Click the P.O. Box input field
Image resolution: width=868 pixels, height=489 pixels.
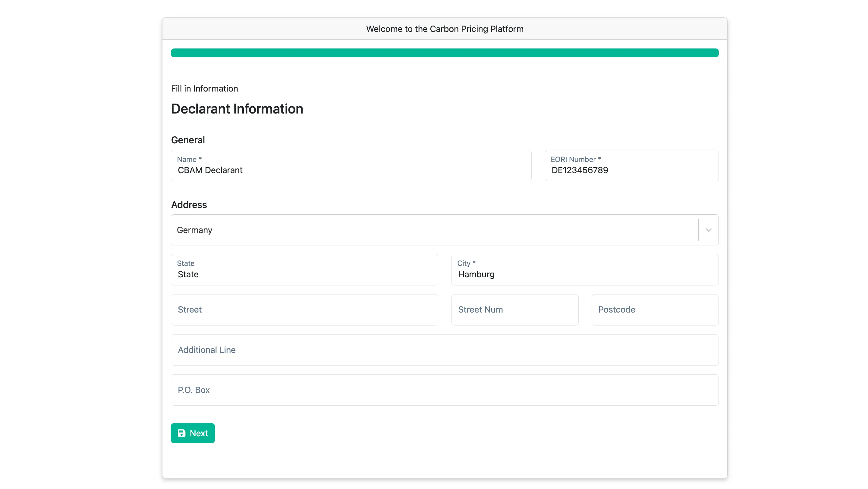click(x=445, y=390)
